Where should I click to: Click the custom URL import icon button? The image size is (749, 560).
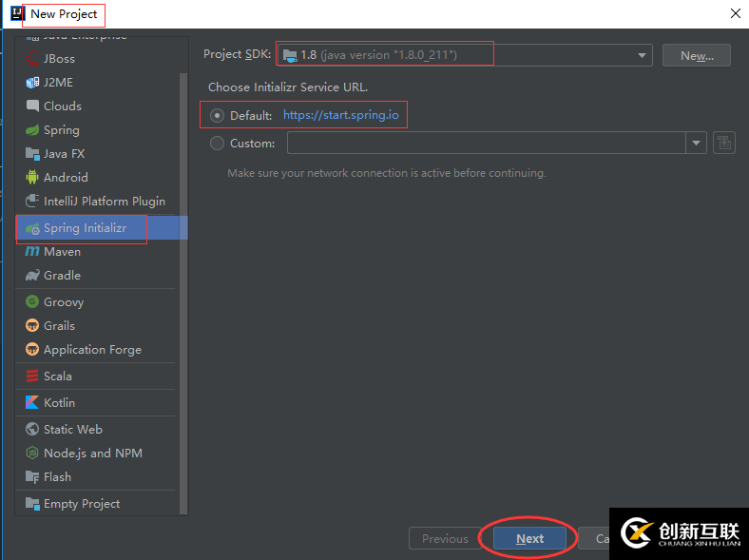point(723,143)
